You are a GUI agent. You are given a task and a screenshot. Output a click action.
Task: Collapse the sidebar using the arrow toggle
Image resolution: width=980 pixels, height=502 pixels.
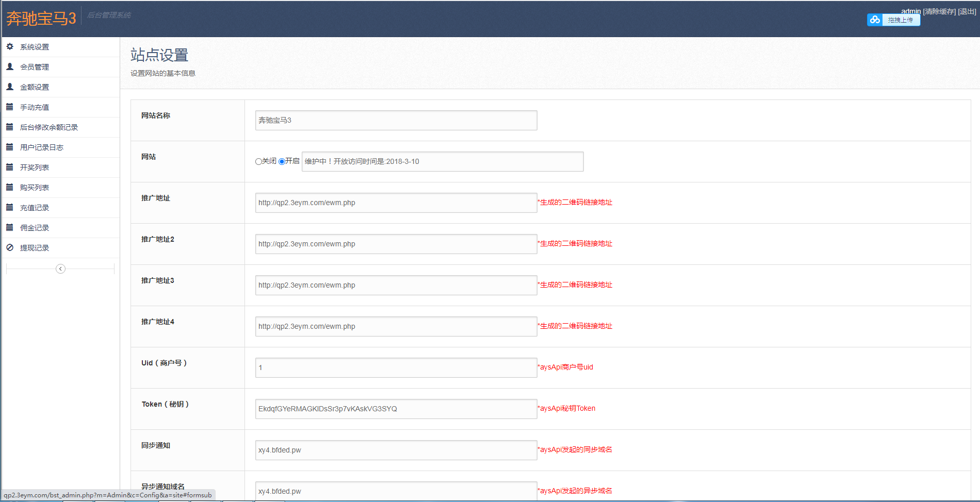point(60,269)
